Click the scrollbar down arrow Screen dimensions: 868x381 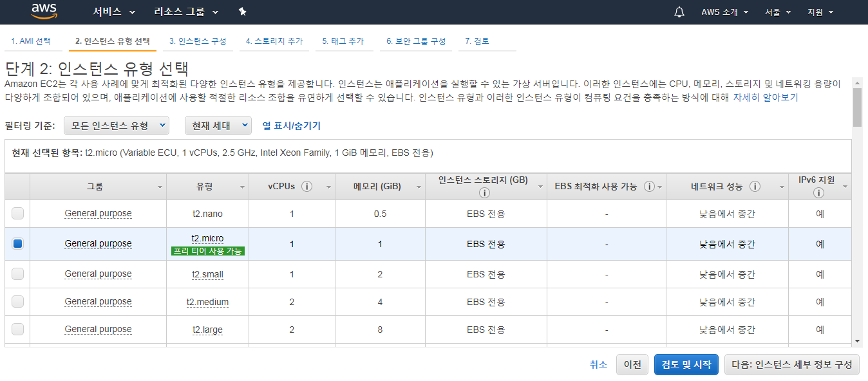[x=857, y=341]
